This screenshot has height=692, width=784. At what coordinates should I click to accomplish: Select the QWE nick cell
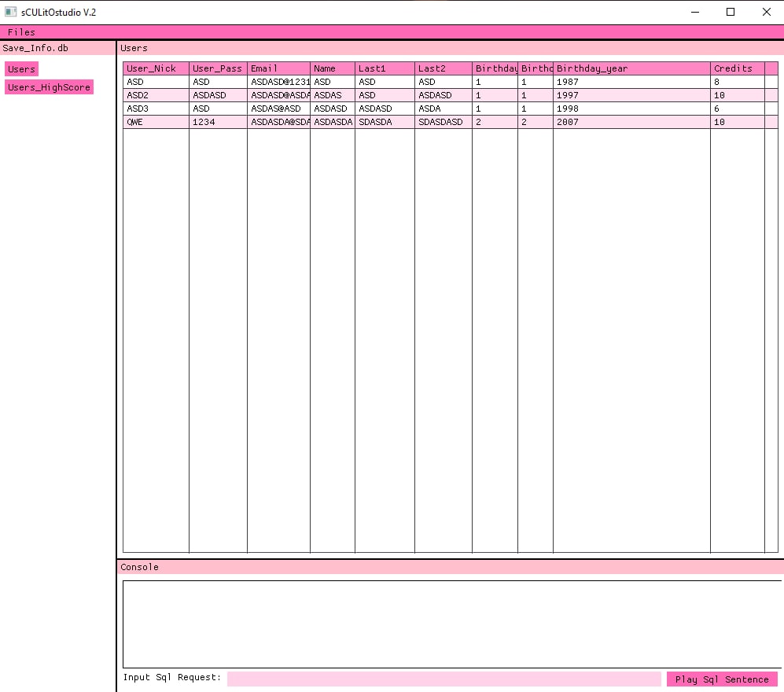156,122
